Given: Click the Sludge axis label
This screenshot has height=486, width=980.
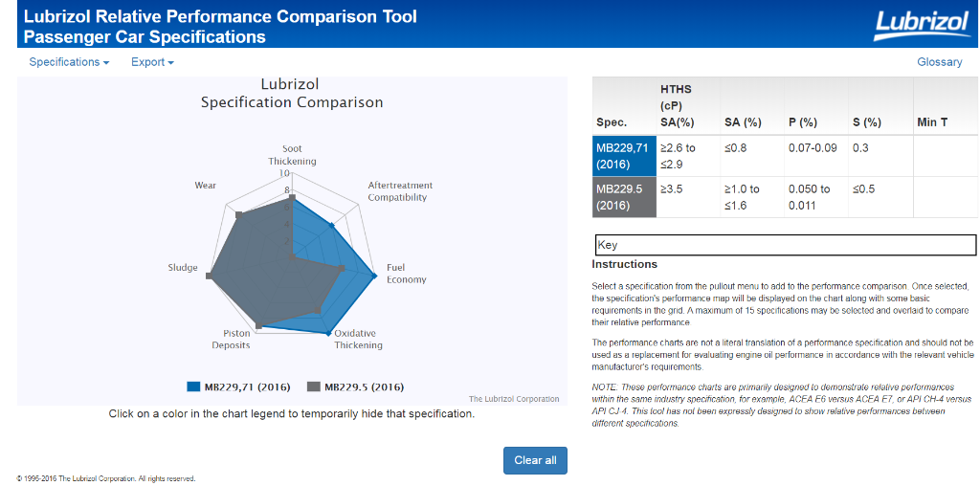Looking at the screenshot, I should [x=183, y=267].
